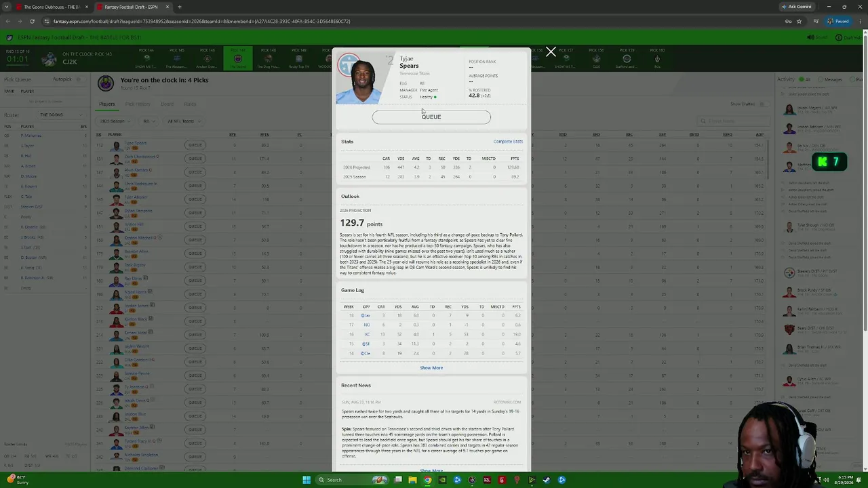This screenshot has width=868, height=488.
Task: Bookmark this page with the star icon
Action: [x=799, y=21]
